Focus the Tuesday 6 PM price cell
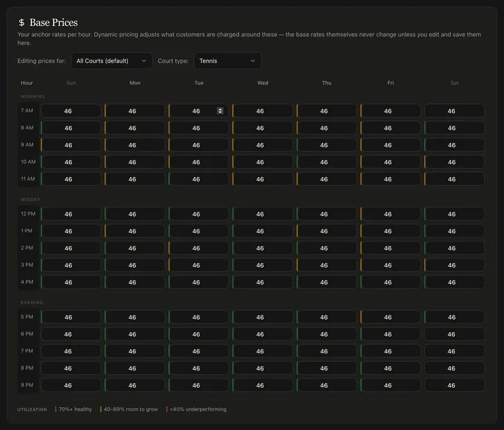 coord(198,334)
